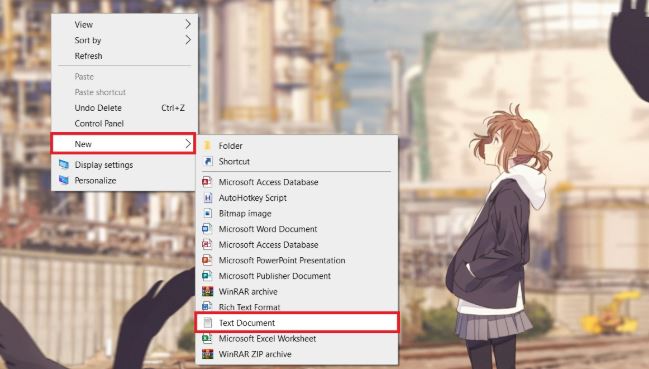
Task: Create a Microsoft PowerPoint Presentation
Action: pyautogui.click(x=296, y=260)
